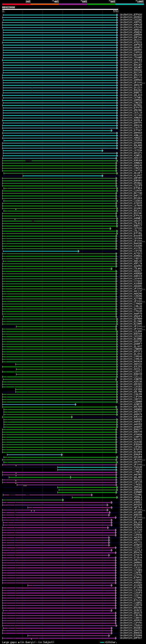
Task: Click label UniRef100_B9R9P0
Action: (x=131, y=180)
